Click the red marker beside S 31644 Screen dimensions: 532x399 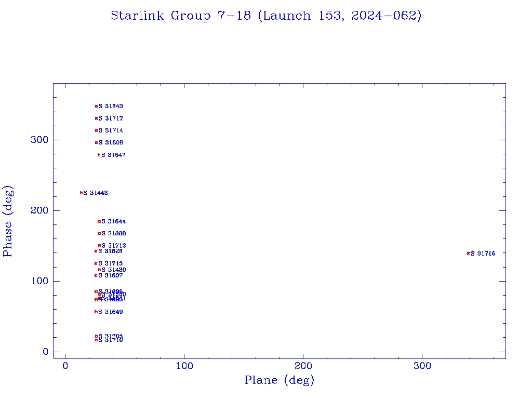pyautogui.click(x=99, y=221)
